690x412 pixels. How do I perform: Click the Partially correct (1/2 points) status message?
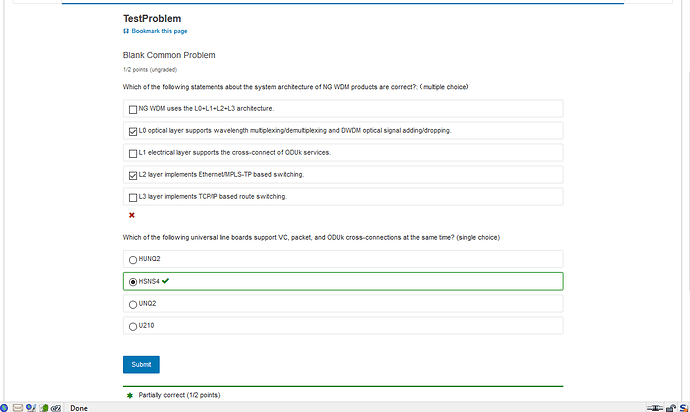click(179, 396)
